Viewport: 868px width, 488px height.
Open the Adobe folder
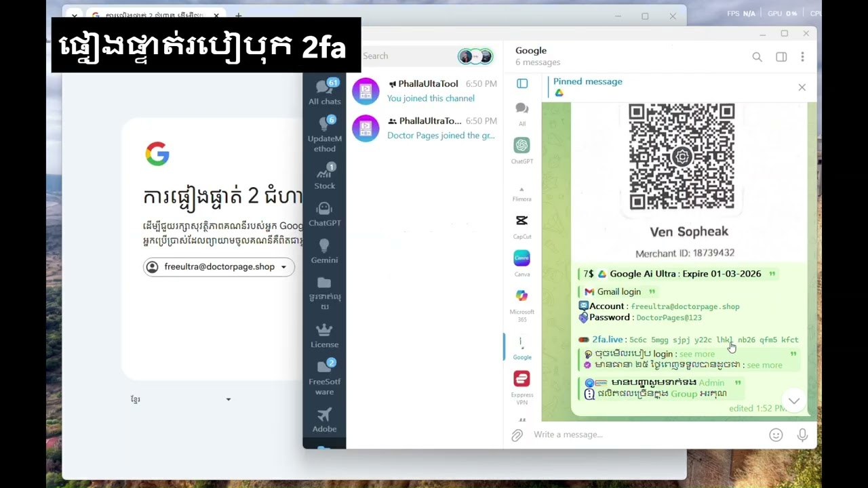pos(324,420)
